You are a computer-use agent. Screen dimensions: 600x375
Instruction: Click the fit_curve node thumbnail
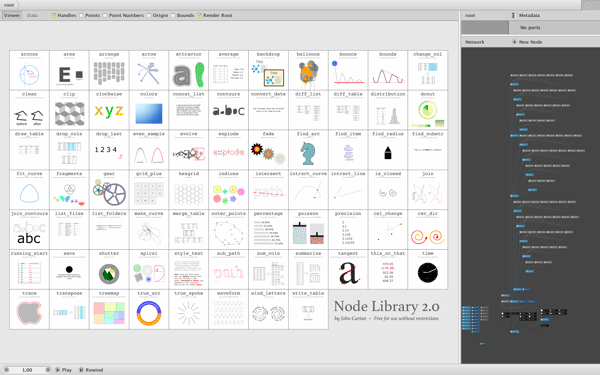click(29, 190)
